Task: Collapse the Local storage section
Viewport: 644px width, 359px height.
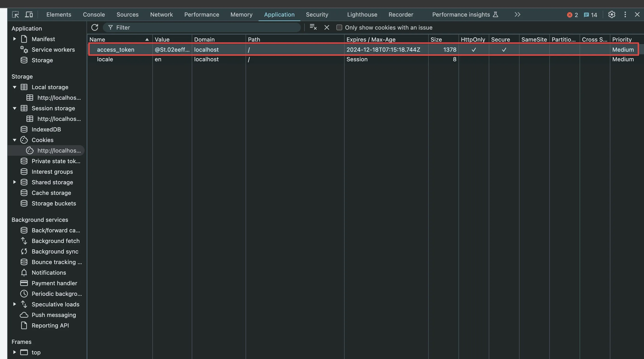Action: tap(14, 87)
